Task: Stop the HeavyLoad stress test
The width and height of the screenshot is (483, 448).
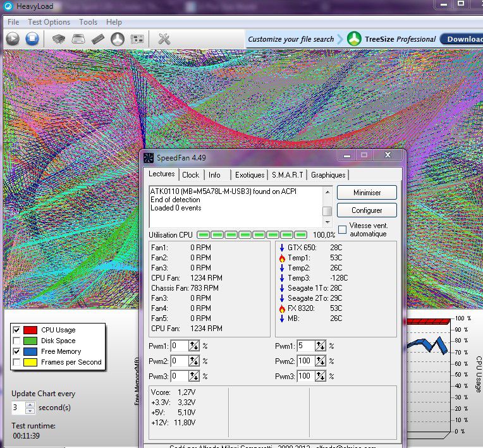Action: click(32, 39)
